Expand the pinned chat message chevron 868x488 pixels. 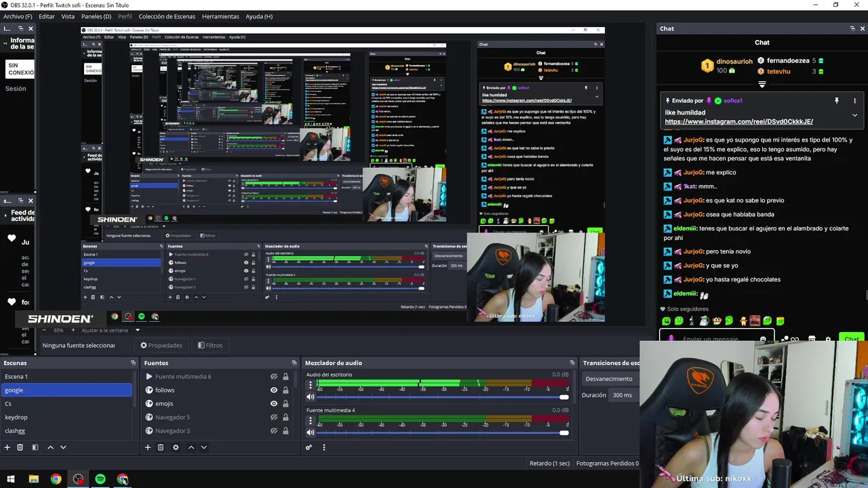click(854, 115)
